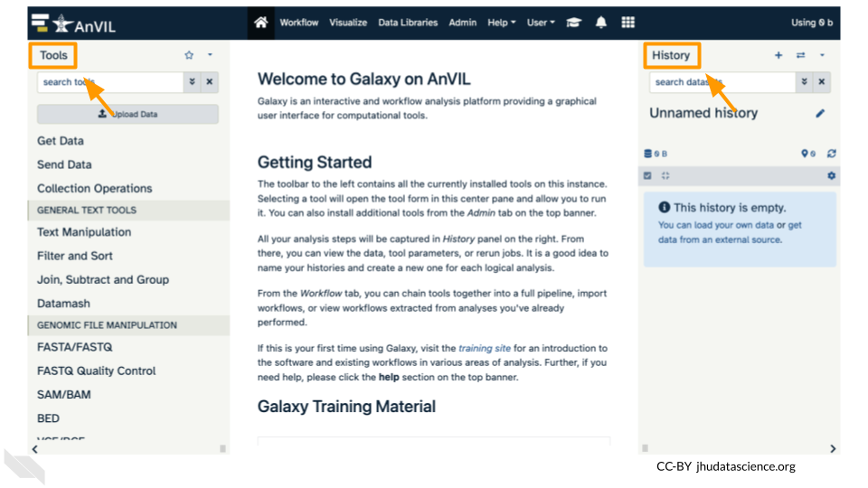Show advanced dataset search options

804,82
